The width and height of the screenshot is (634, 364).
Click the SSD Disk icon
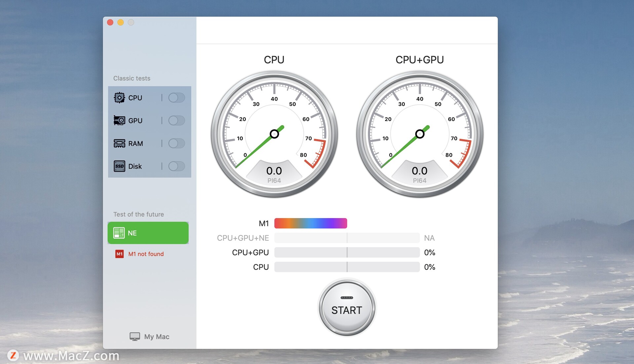pos(119,166)
